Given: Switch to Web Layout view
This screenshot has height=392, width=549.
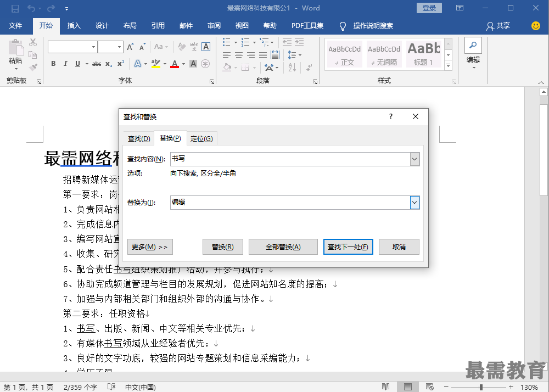Looking at the screenshot, I should coord(430,387).
